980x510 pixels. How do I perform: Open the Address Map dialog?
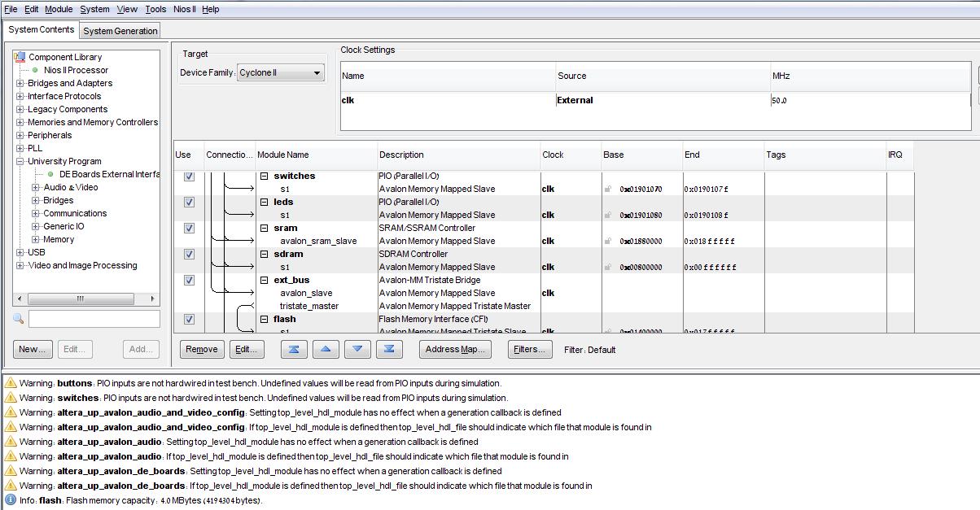455,349
